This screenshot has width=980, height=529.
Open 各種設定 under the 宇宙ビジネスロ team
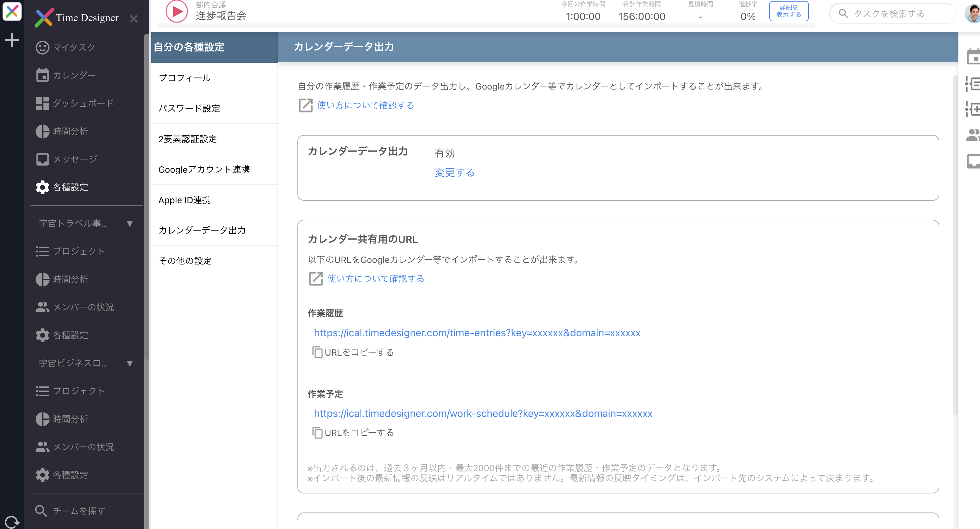coord(62,475)
